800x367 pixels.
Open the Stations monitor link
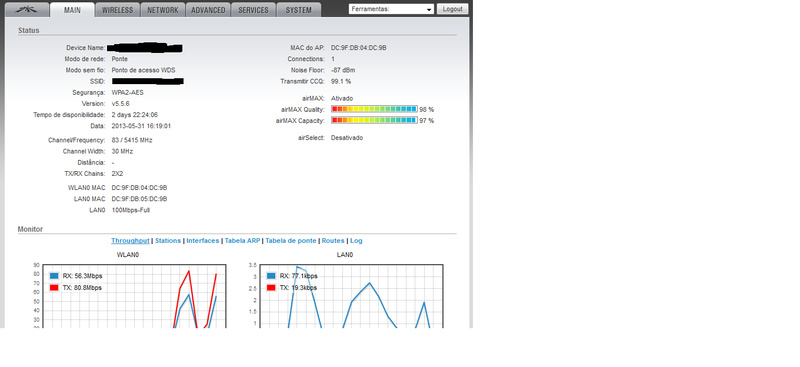click(168, 240)
